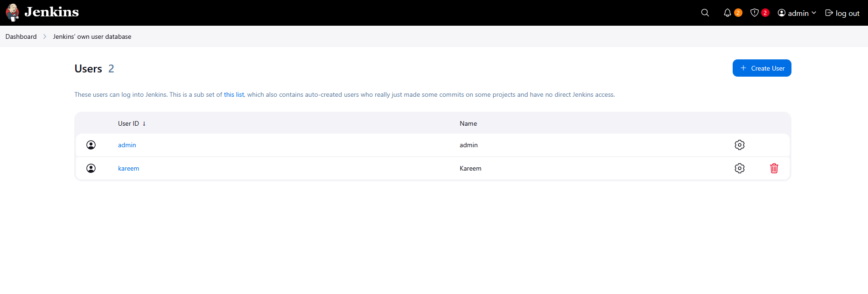Delete kareem user via trash icon

774,168
